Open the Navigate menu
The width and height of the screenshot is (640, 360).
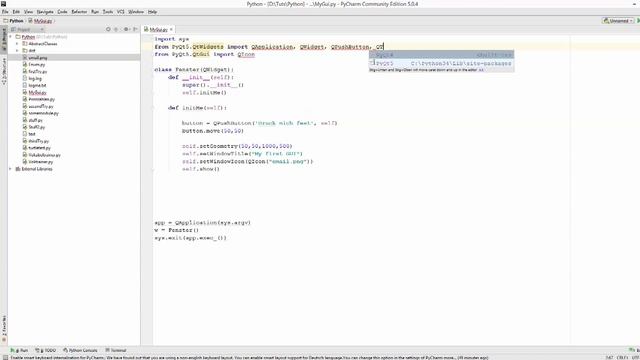coord(45,12)
